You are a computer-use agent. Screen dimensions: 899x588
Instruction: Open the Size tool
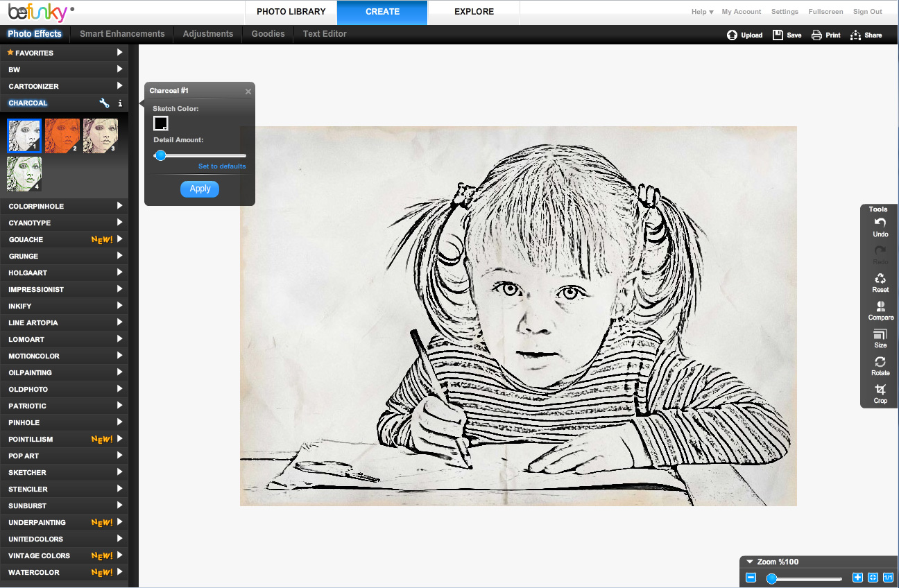880,338
